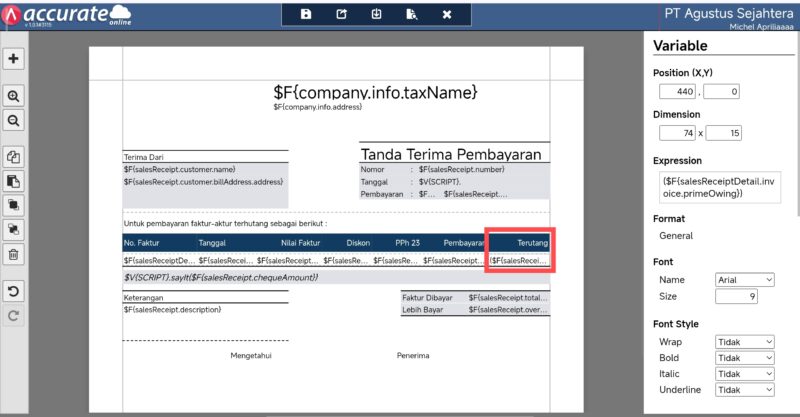Open the Bold dropdown

click(x=745, y=358)
